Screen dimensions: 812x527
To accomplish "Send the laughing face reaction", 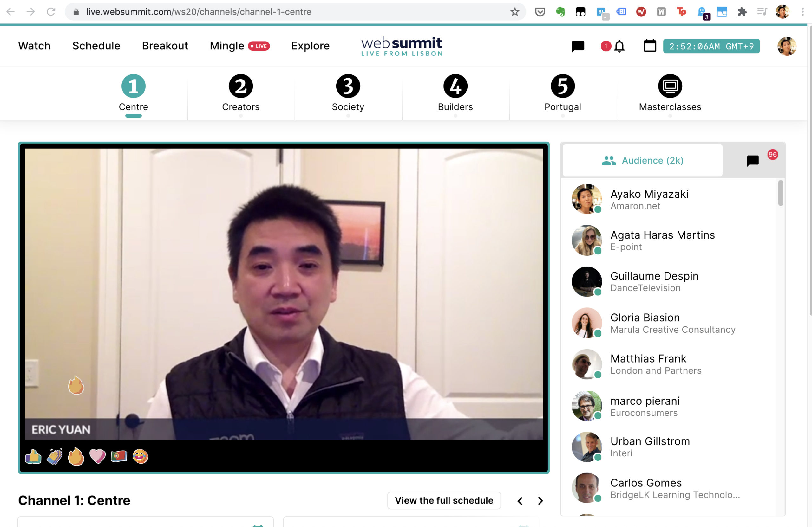I will click(x=140, y=456).
